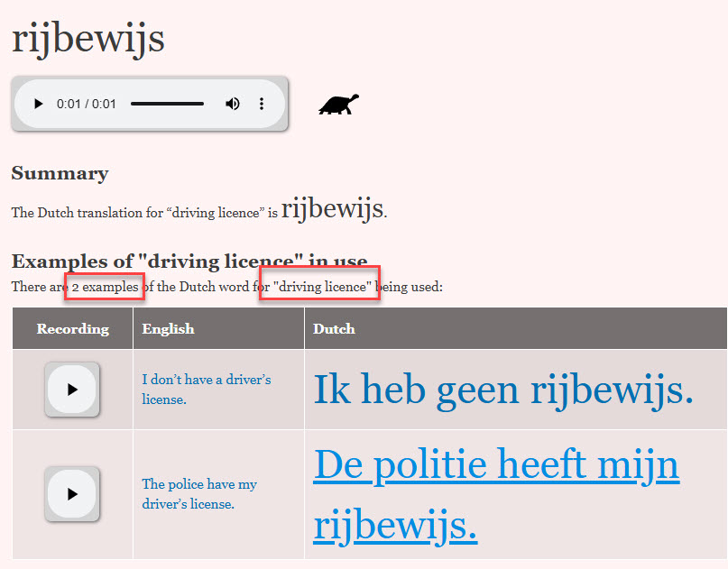
Task: Mute the audio player volume
Action: click(233, 104)
